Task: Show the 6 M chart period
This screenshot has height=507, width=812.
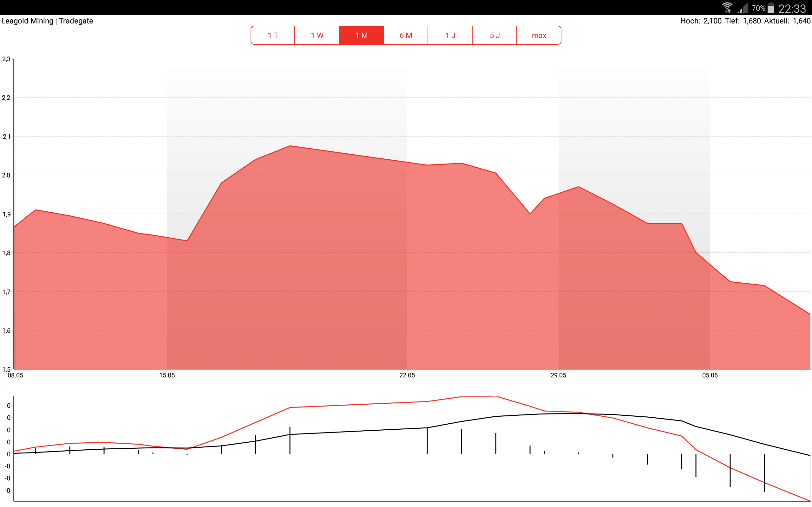Action: (x=406, y=35)
